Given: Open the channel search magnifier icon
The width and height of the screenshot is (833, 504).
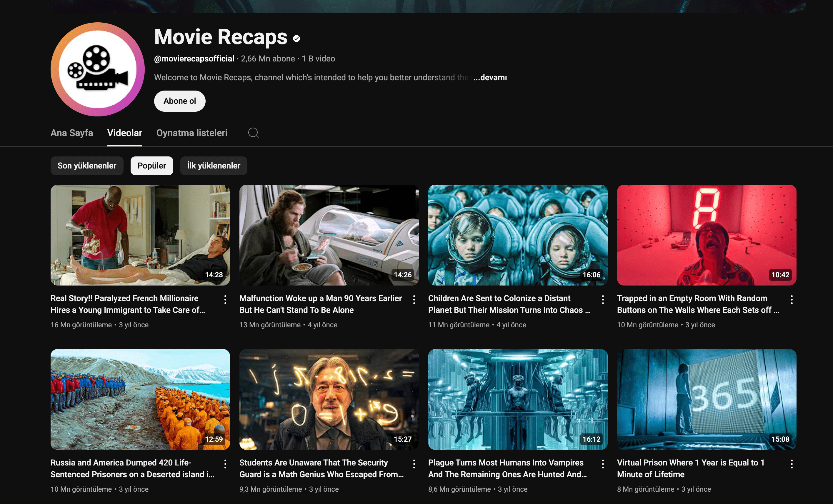Looking at the screenshot, I should [253, 133].
